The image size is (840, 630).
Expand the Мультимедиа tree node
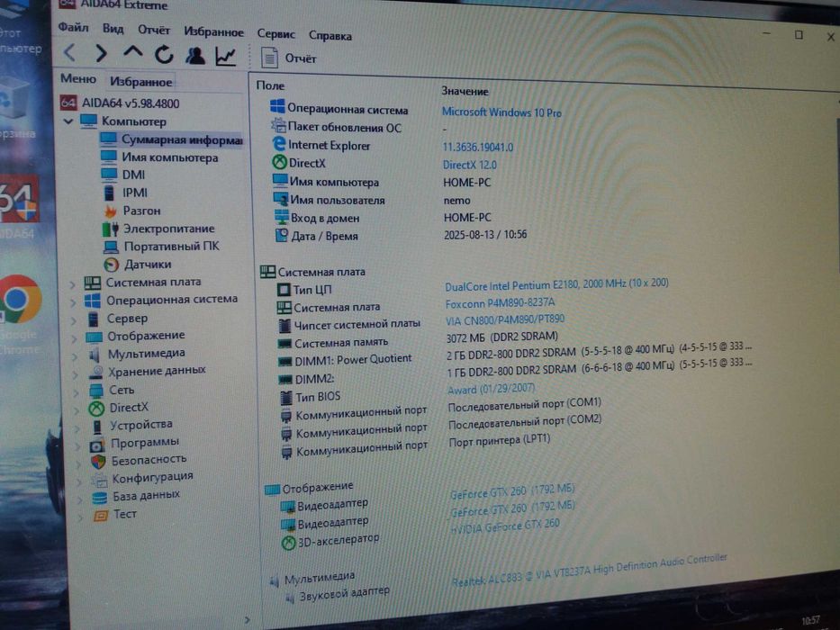[x=75, y=356]
